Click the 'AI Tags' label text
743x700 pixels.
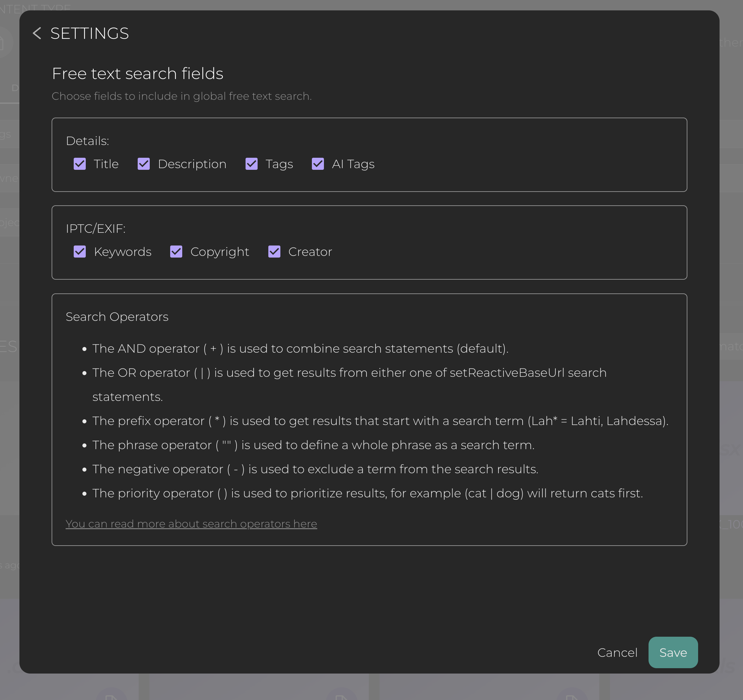pos(353,164)
